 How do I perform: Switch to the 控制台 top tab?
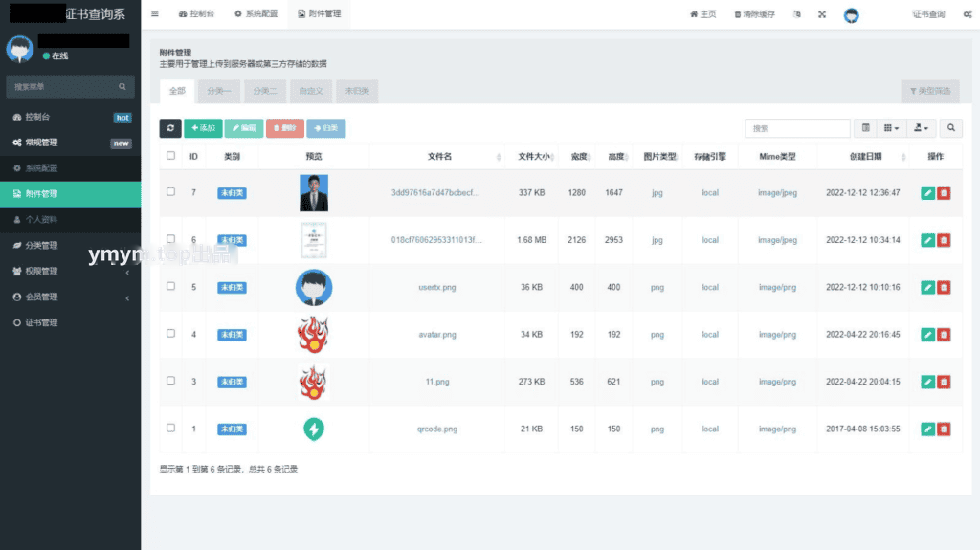[196, 13]
